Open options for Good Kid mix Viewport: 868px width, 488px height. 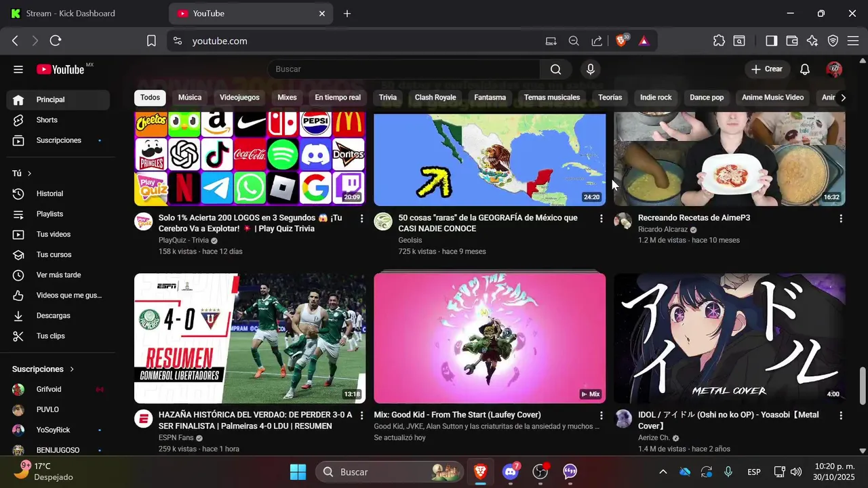601,415
